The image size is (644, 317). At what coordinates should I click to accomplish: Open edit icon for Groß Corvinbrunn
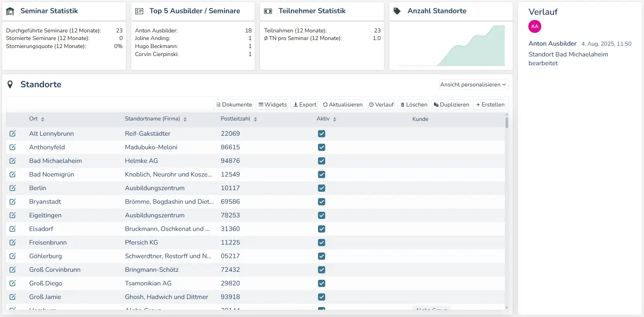click(x=13, y=270)
